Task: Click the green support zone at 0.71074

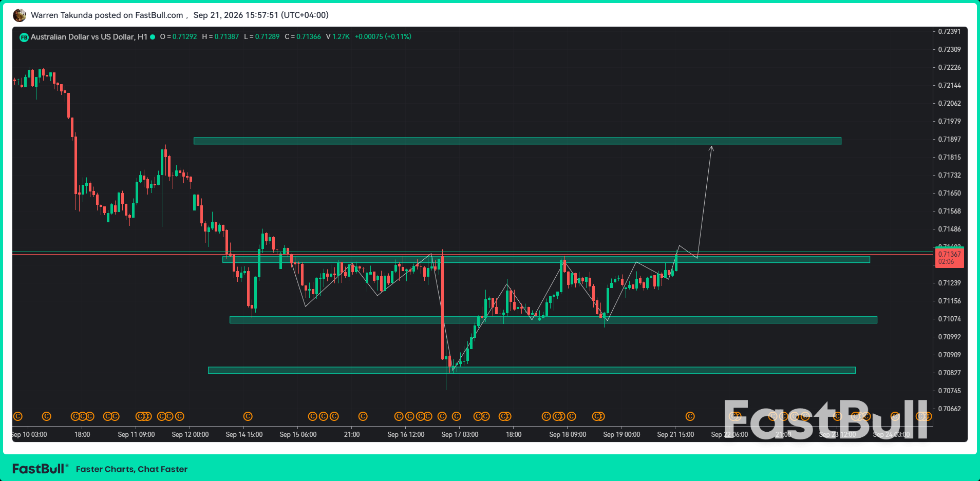Action: [x=553, y=320]
